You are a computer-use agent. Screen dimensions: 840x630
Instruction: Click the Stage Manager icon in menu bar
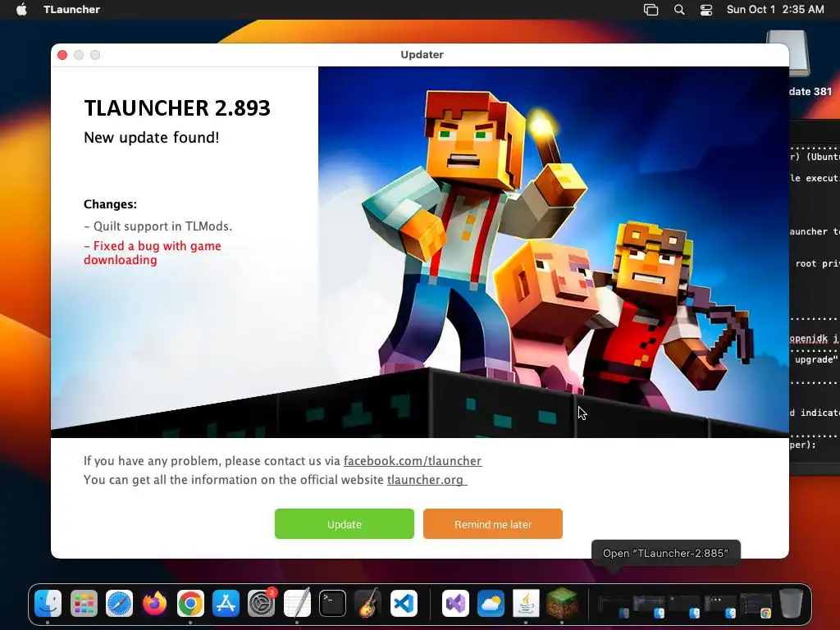coord(651,10)
